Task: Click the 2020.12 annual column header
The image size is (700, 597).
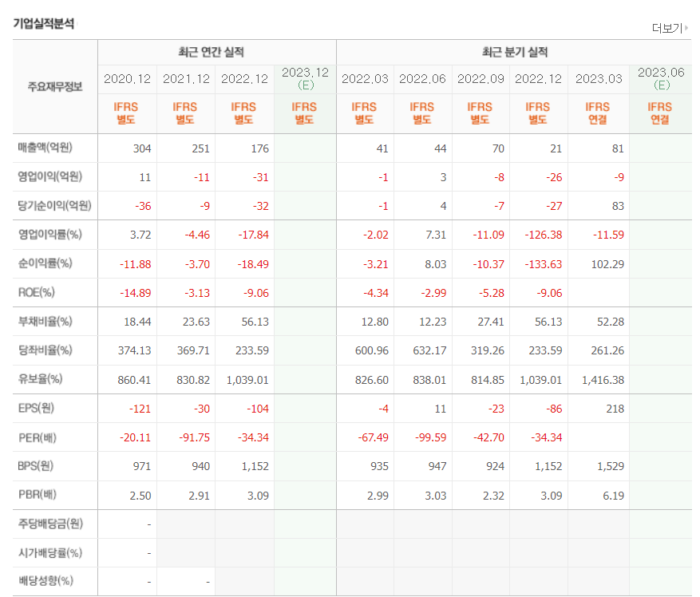Action: coord(127,79)
